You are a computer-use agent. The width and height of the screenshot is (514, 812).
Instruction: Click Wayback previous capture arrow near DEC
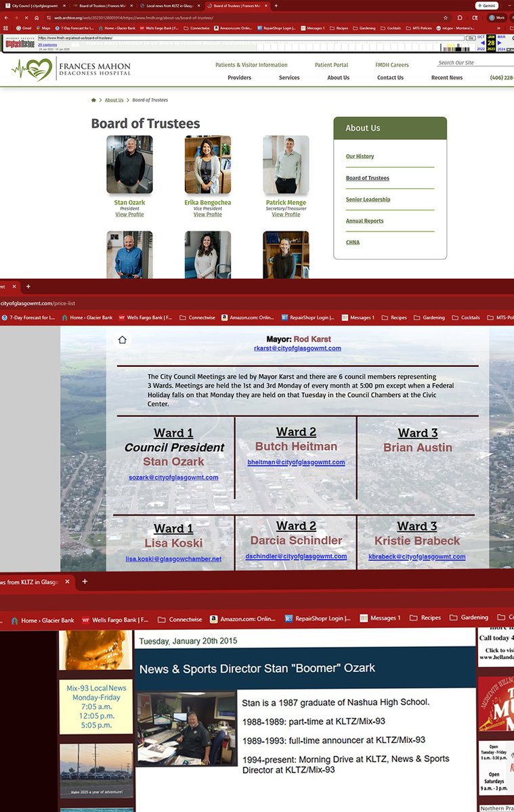[483, 43]
